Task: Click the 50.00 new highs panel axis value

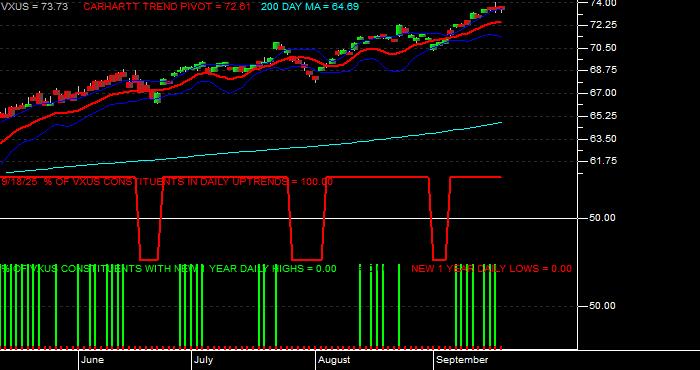Action: pos(603,306)
